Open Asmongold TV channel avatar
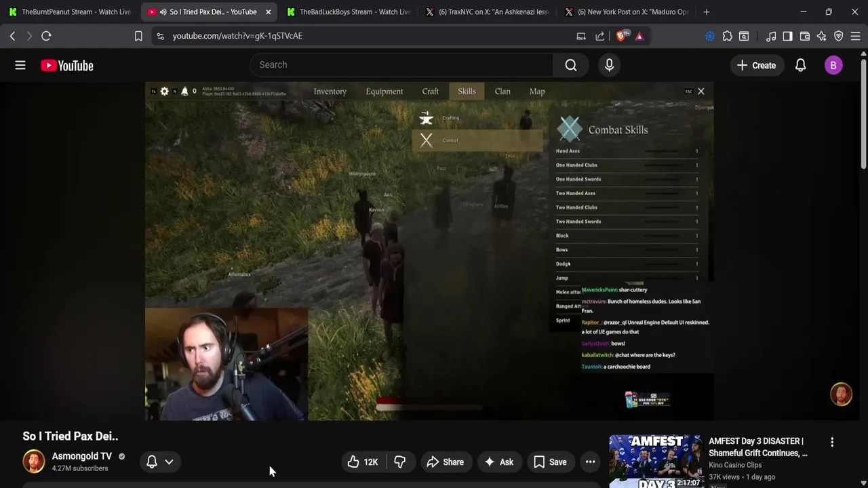 33,462
